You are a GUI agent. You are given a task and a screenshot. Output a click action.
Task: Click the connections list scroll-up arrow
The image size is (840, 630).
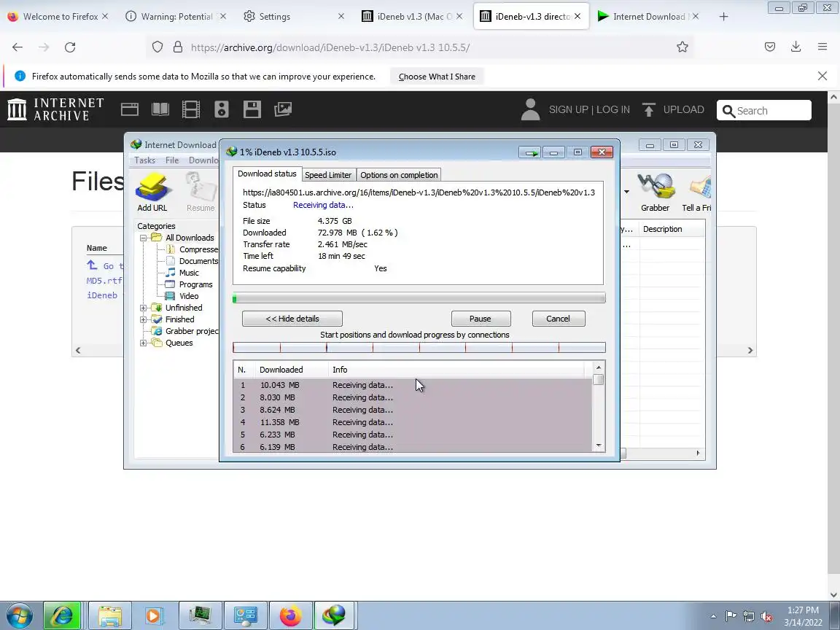point(599,367)
